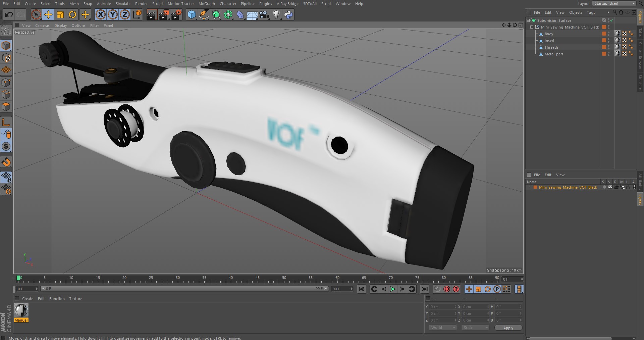
Task: Render the current view
Action: coord(151,14)
